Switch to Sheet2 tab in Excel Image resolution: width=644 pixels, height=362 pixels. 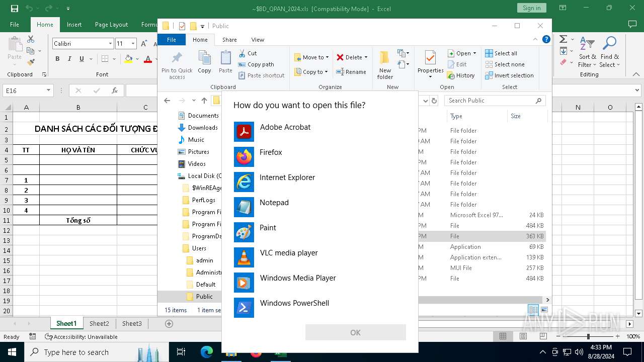pyautogui.click(x=99, y=323)
